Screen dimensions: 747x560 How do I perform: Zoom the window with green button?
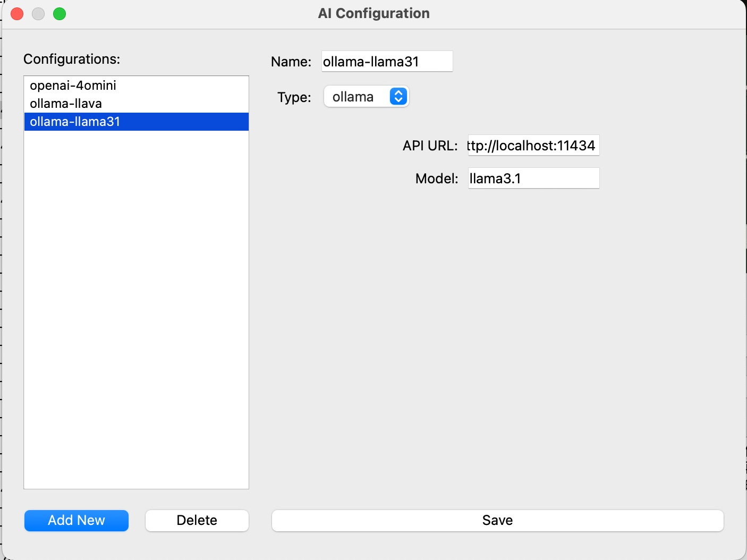click(x=60, y=14)
